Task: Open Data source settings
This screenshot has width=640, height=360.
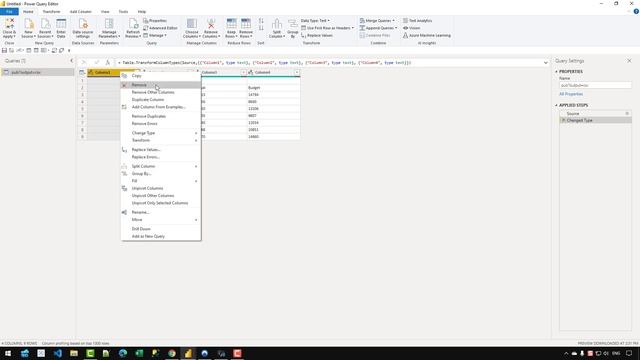Action: pyautogui.click(x=83, y=28)
